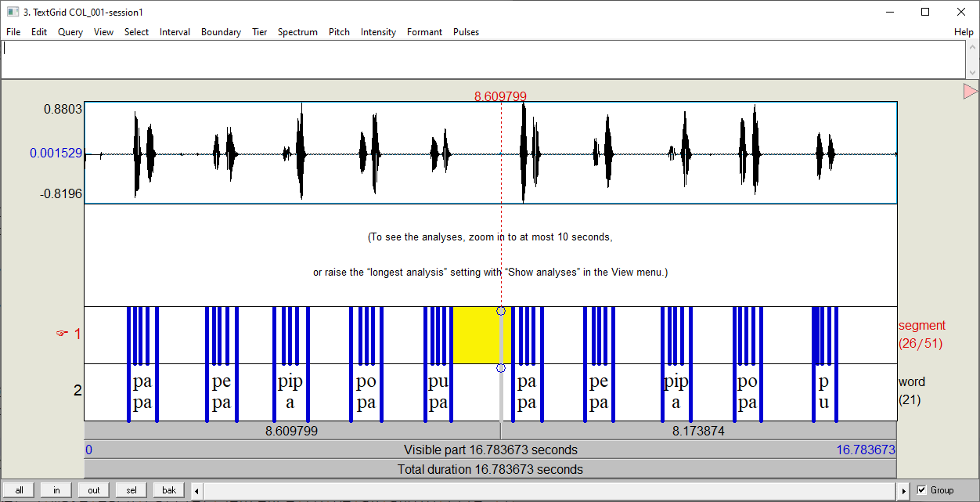Open the Query menu
980x502 pixels.
(70, 32)
